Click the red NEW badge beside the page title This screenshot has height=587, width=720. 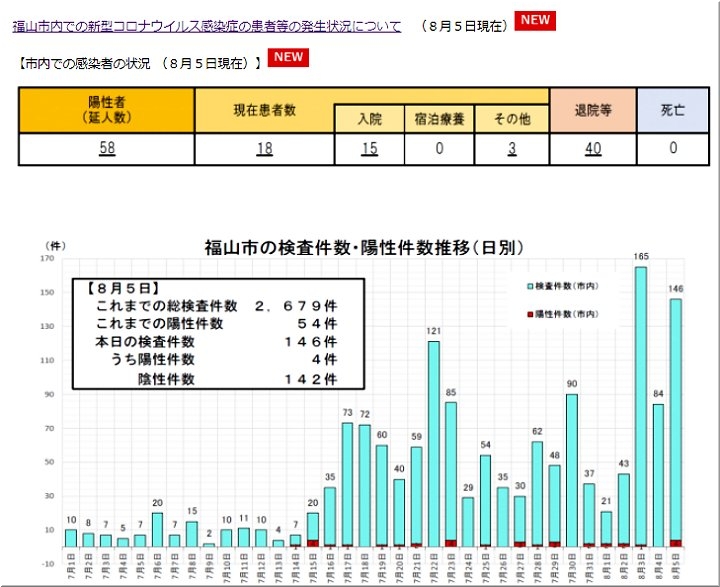coord(535,21)
